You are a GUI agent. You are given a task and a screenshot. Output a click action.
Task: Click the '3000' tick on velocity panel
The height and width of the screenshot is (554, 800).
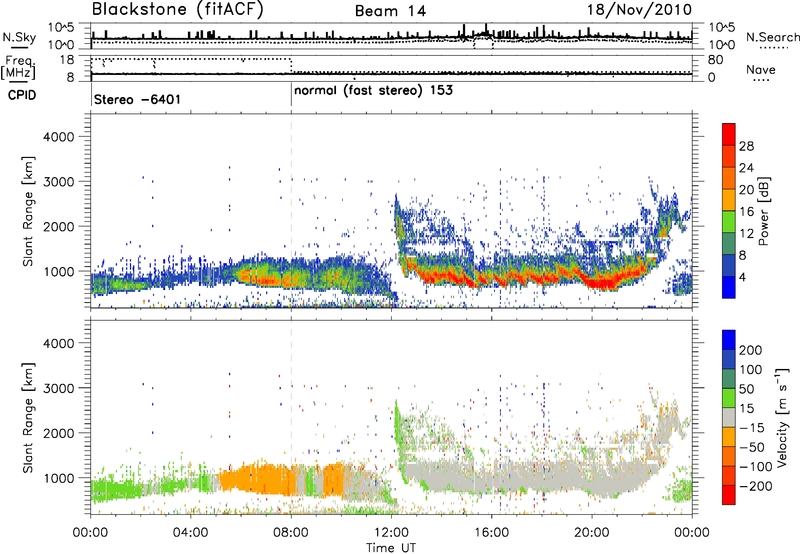(58, 388)
